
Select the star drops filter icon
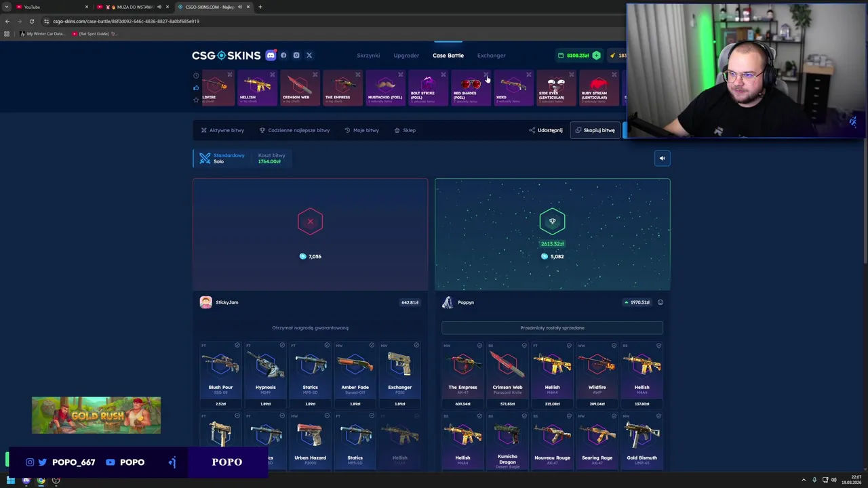tap(196, 100)
